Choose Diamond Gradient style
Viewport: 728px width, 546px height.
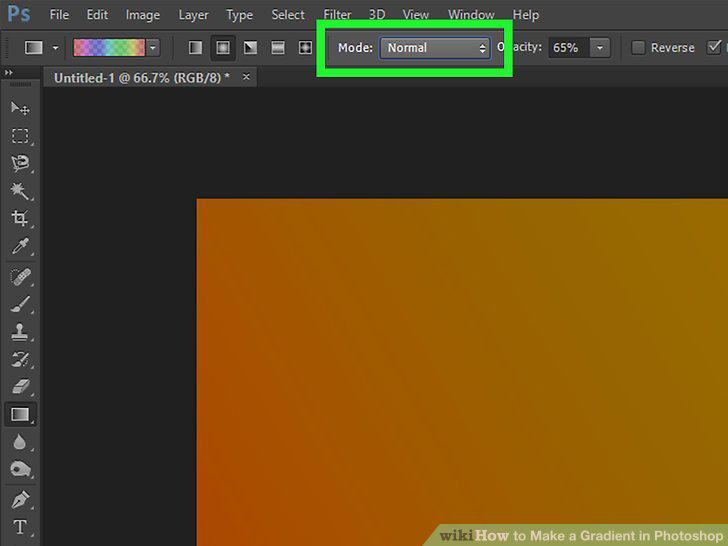pos(305,47)
